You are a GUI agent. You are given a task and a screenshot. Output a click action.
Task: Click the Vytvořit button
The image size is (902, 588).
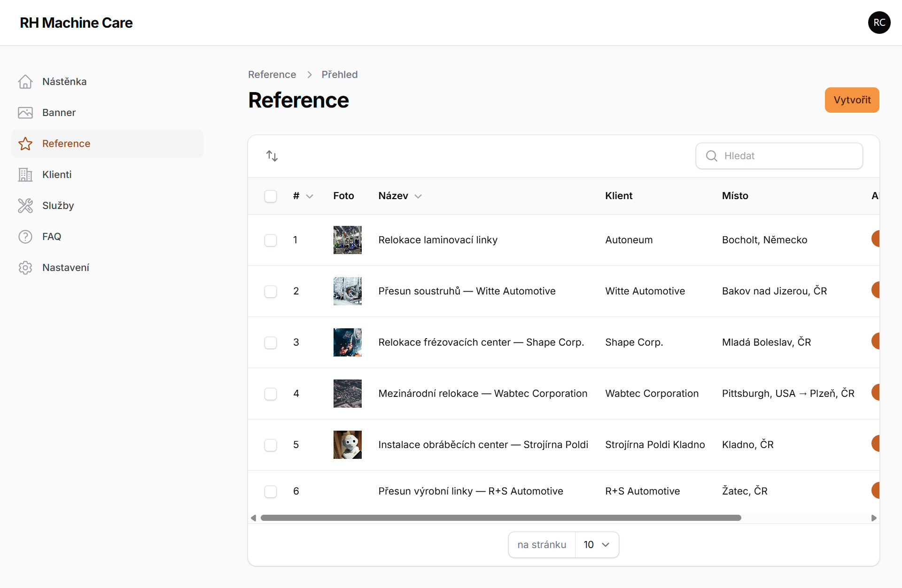point(852,100)
